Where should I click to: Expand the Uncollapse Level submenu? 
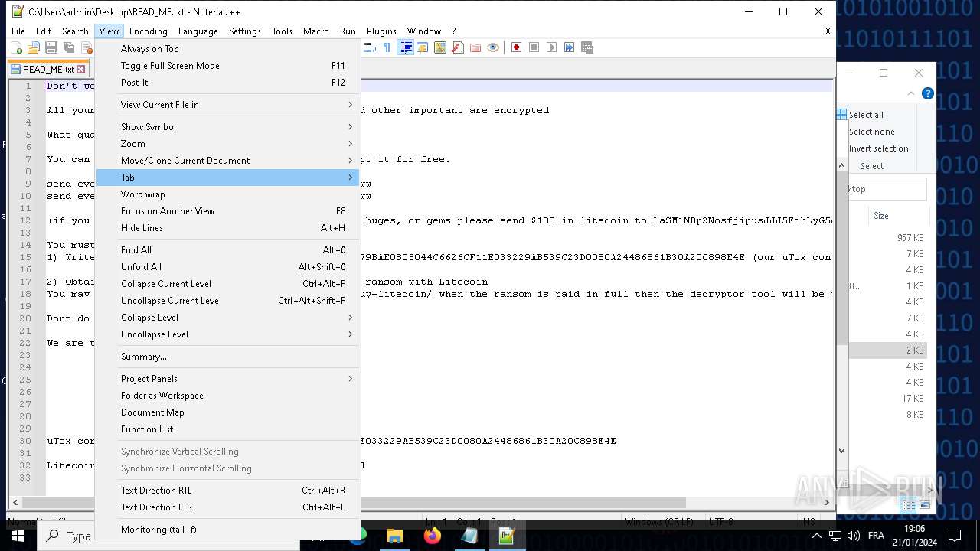pyautogui.click(x=227, y=334)
